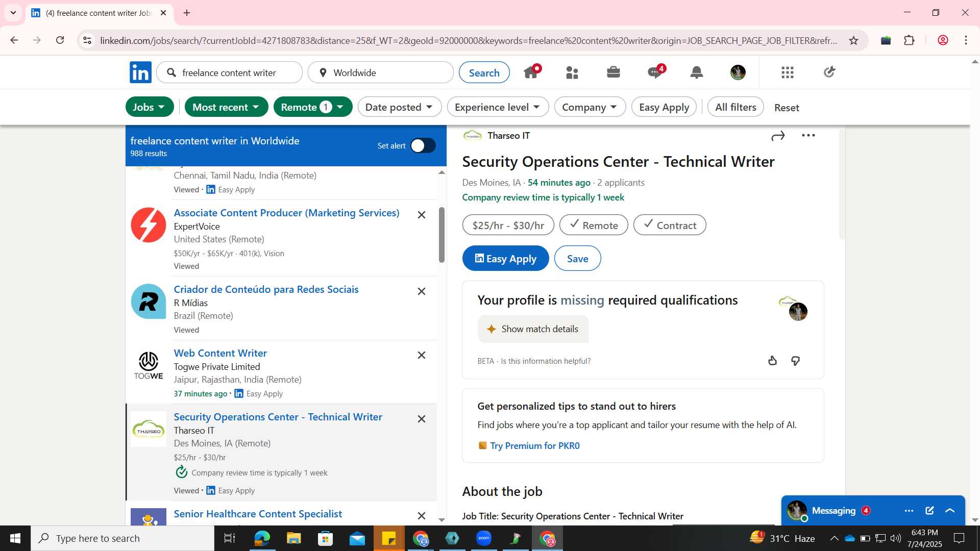Click the $25/hr - $30/hr salary pill
The image size is (980, 551).
click(508, 225)
